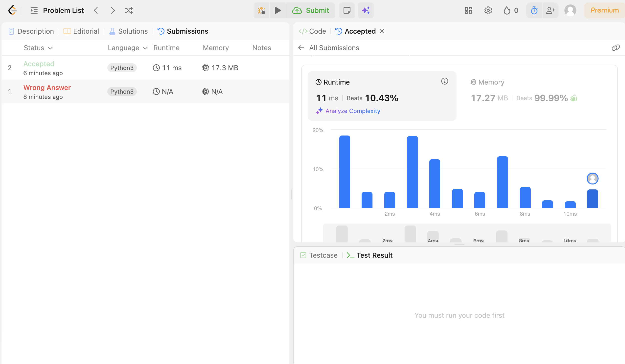The width and height of the screenshot is (625, 364).
Task: Switch to the Testcase tab
Action: (319, 255)
